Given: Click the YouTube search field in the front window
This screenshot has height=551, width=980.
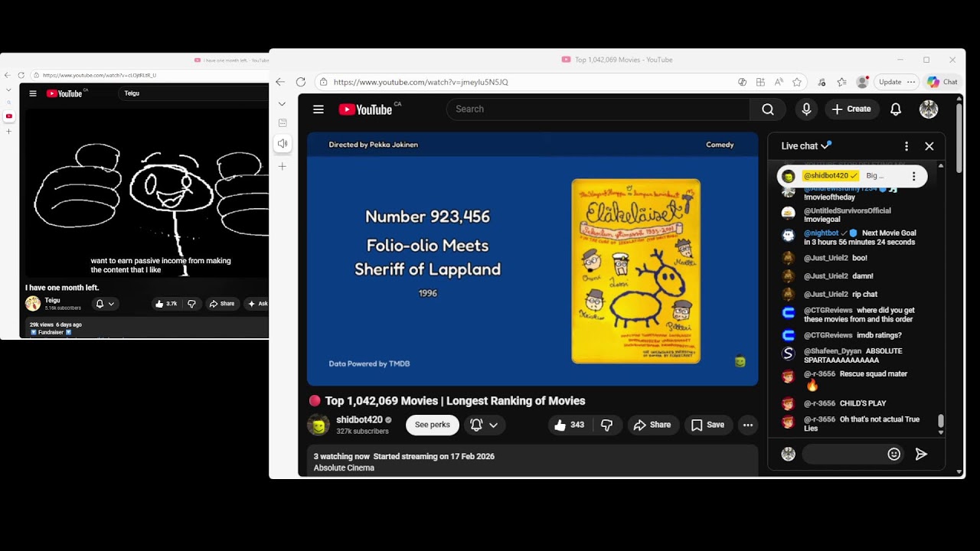Looking at the screenshot, I should [598, 109].
